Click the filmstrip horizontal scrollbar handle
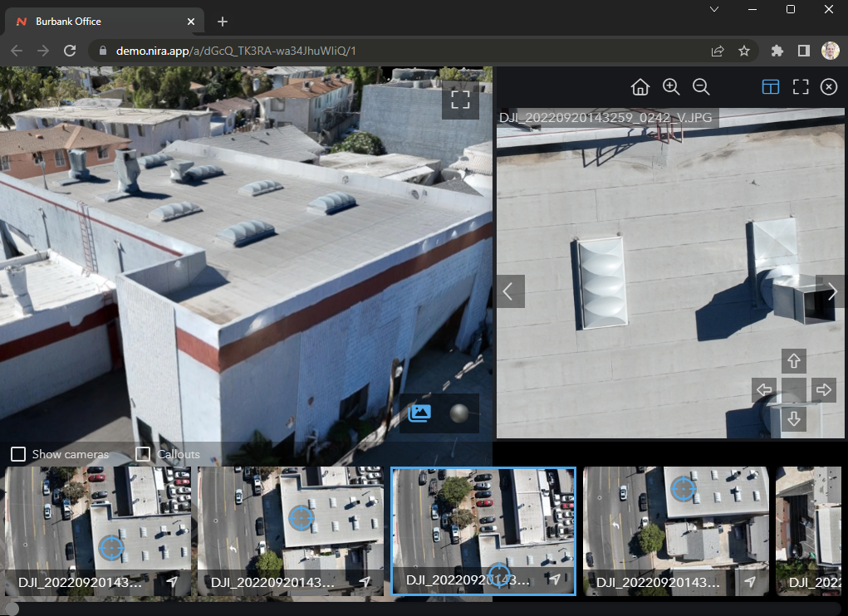Screen dimensions: 848x616 tap(10, 609)
